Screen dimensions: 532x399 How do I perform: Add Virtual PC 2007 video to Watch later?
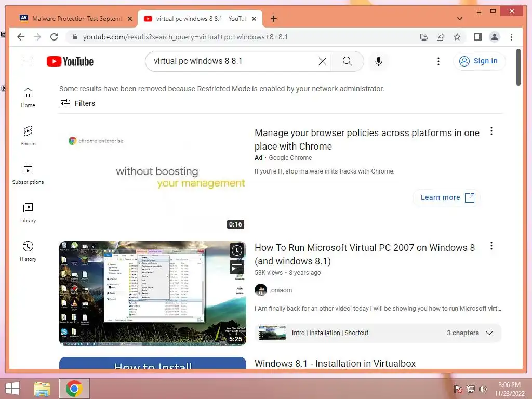click(x=237, y=251)
